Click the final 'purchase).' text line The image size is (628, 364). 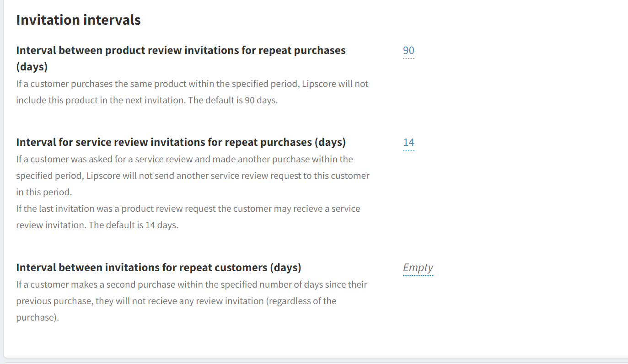(x=38, y=318)
